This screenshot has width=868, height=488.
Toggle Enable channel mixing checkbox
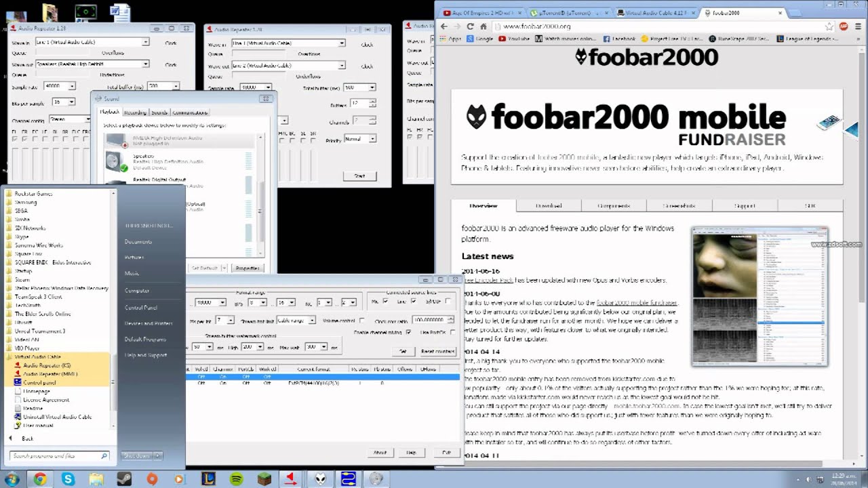[x=408, y=332]
